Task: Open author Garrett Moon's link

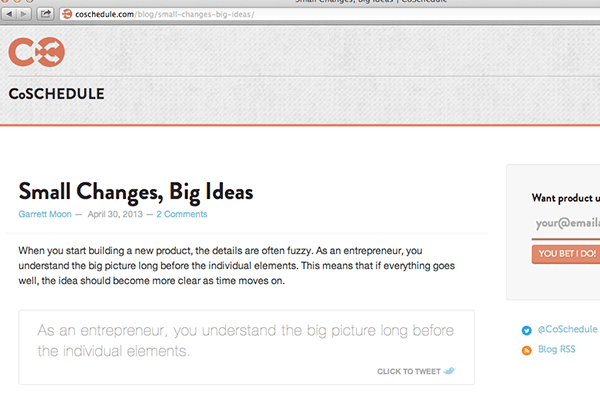Action: pyautogui.click(x=45, y=214)
